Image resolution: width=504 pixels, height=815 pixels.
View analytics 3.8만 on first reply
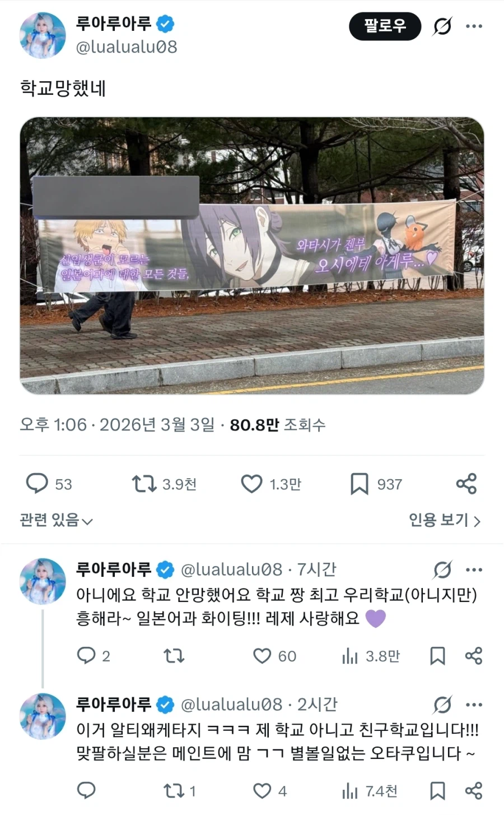click(371, 656)
